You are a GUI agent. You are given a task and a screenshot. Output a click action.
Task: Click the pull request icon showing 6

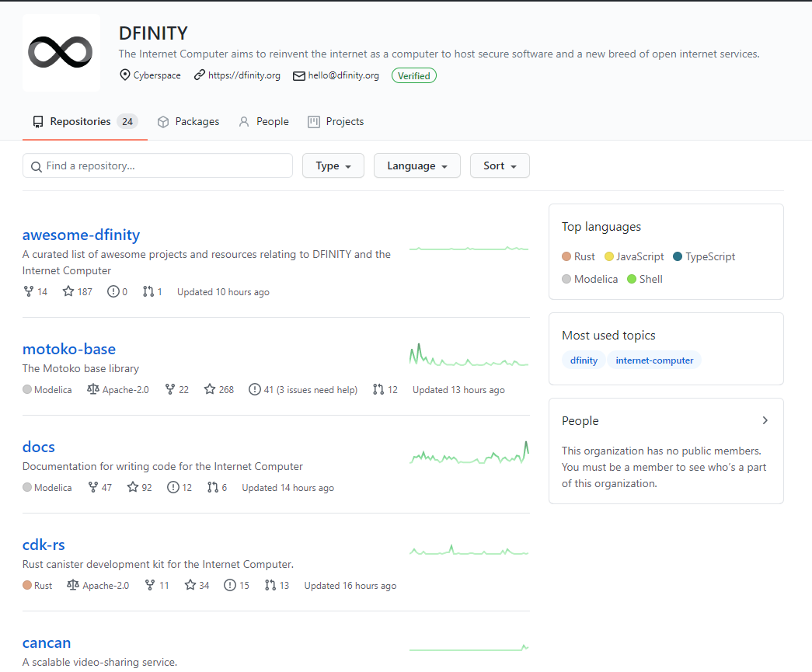213,487
